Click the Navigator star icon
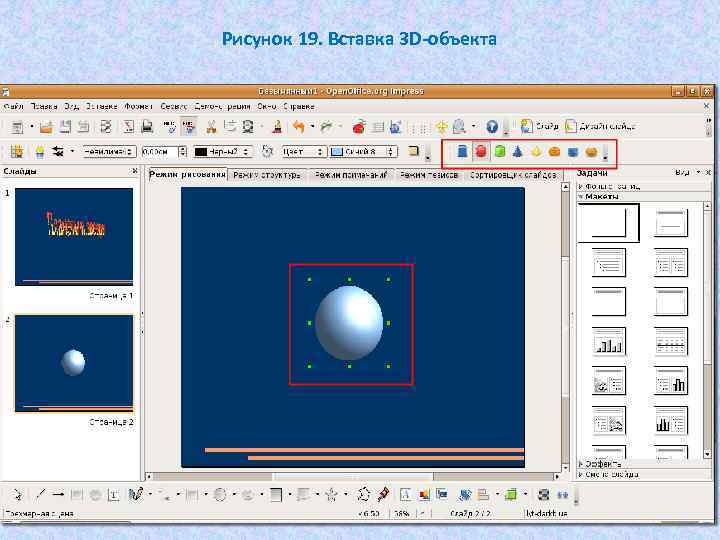720x540 pixels. tap(441, 126)
